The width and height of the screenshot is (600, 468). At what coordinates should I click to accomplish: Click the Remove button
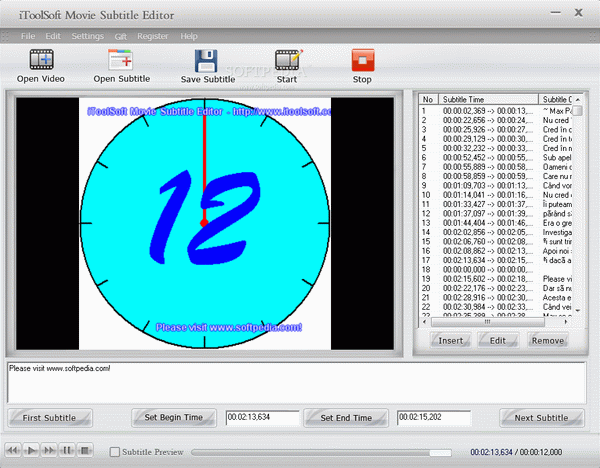pos(548,340)
